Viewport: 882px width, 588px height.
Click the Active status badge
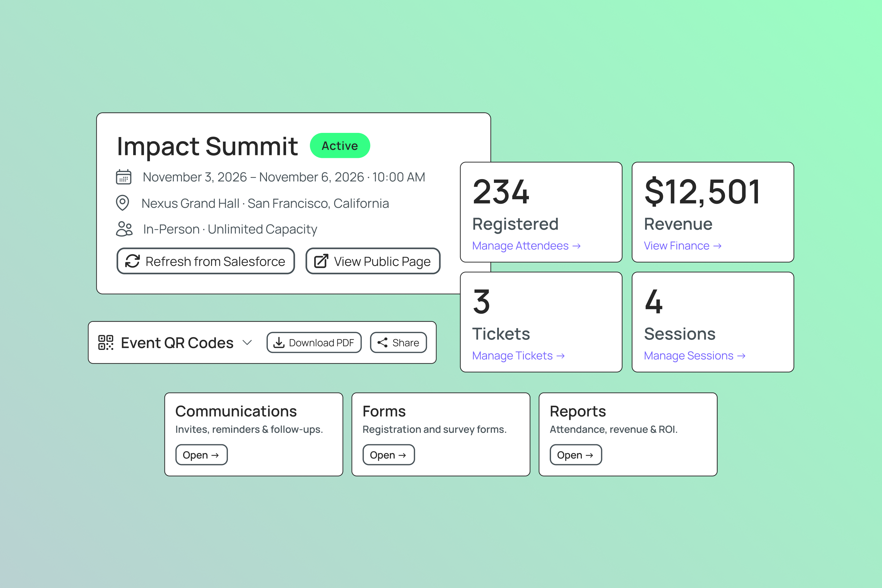coord(340,146)
